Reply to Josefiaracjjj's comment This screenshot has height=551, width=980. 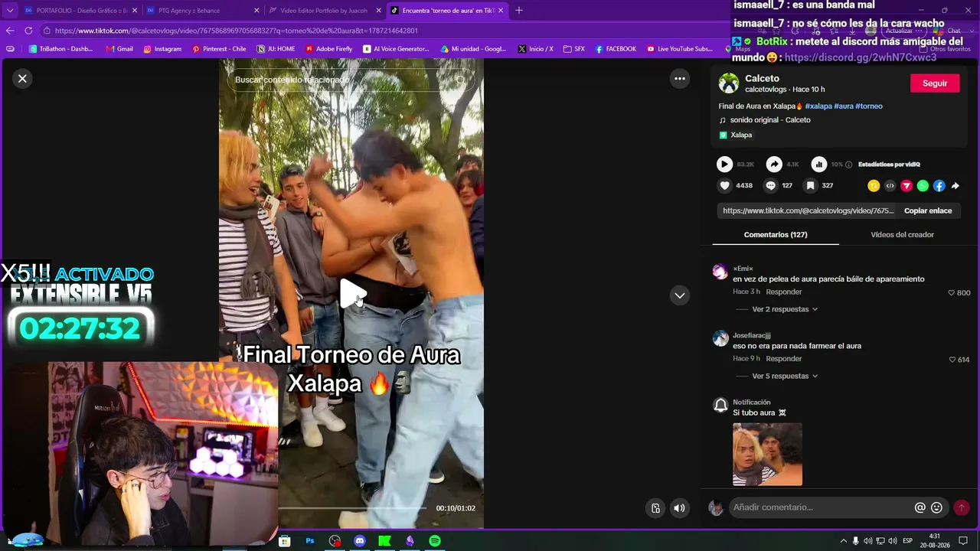click(784, 359)
